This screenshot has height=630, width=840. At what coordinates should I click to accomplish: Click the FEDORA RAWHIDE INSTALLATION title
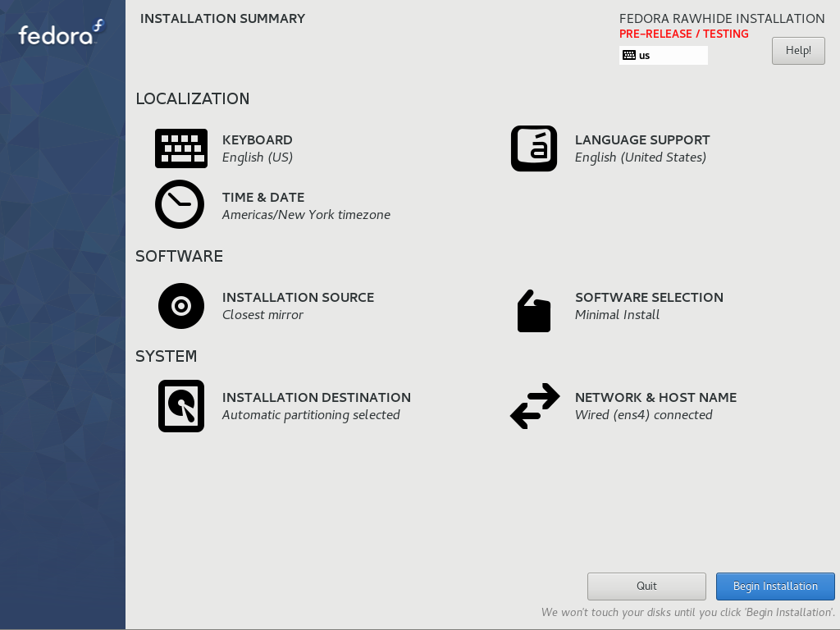(x=722, y=19)
